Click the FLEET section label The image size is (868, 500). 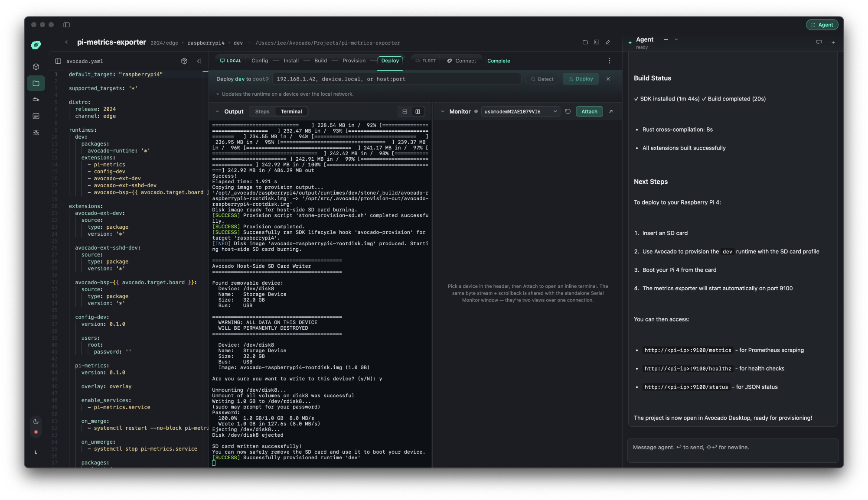pyautogui.click(x=426, y=61)
